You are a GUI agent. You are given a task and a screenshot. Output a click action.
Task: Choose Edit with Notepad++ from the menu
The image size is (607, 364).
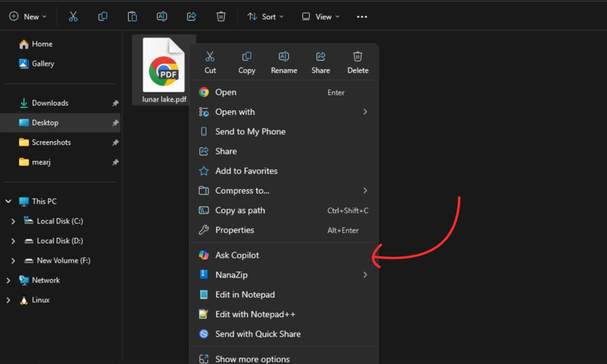255,314
